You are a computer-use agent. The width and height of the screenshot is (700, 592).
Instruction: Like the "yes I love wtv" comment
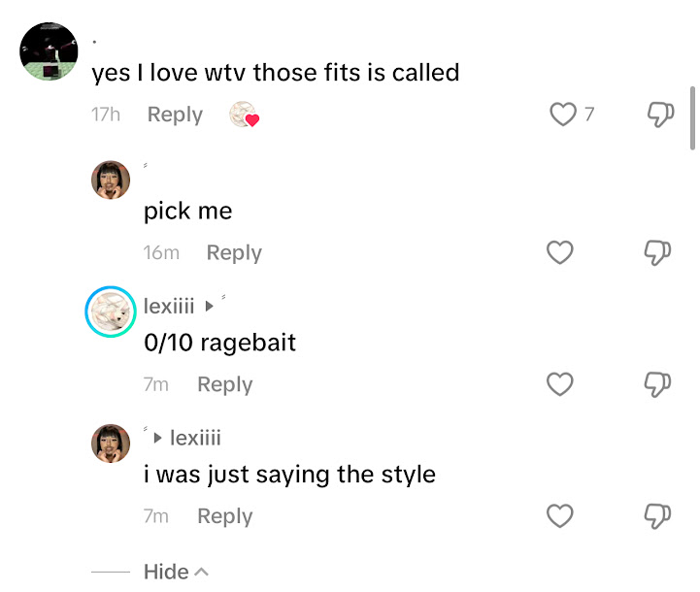point(563,115)
